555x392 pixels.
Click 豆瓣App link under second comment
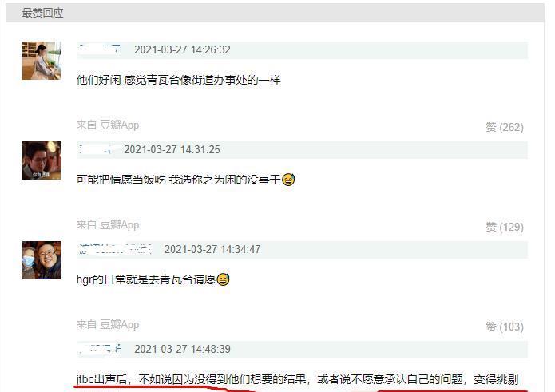[x=120, y=224]
